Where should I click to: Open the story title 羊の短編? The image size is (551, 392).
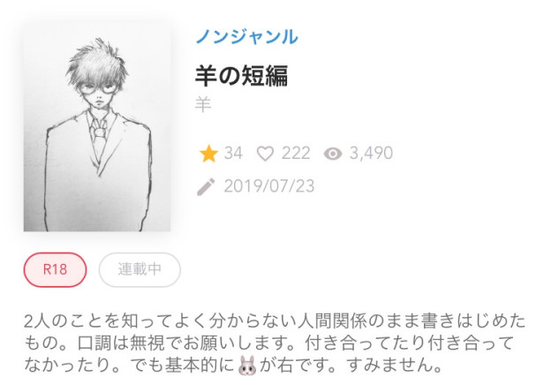coord(242,75)
